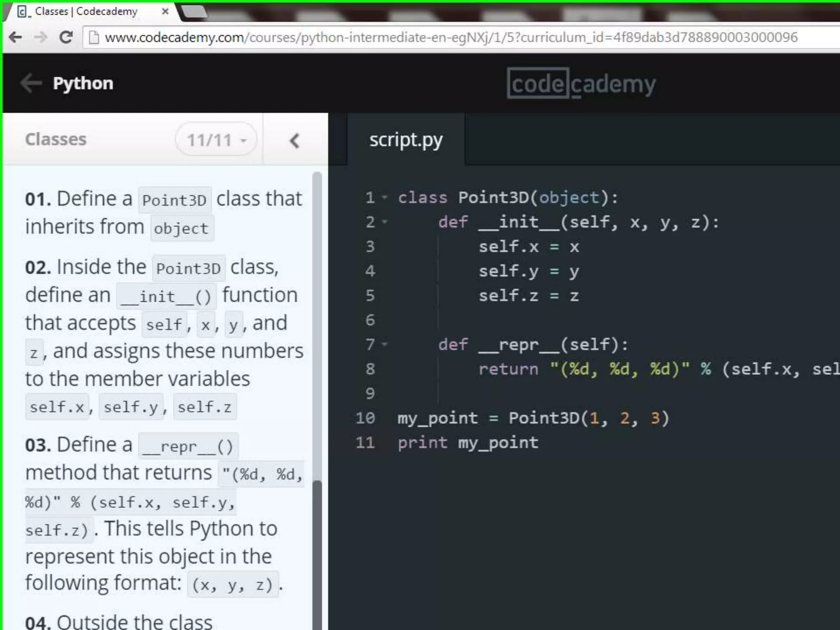Click the '(x, y, z)' format code tag

233,584
